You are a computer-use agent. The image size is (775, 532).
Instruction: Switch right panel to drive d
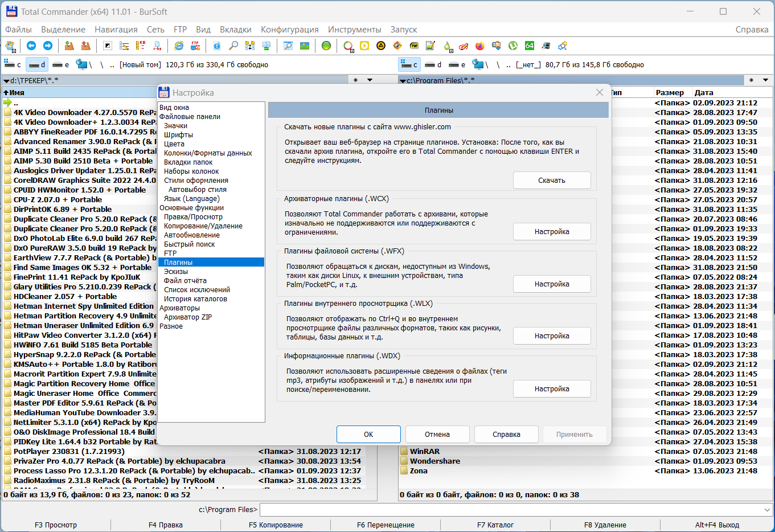[x=434, y=65]
